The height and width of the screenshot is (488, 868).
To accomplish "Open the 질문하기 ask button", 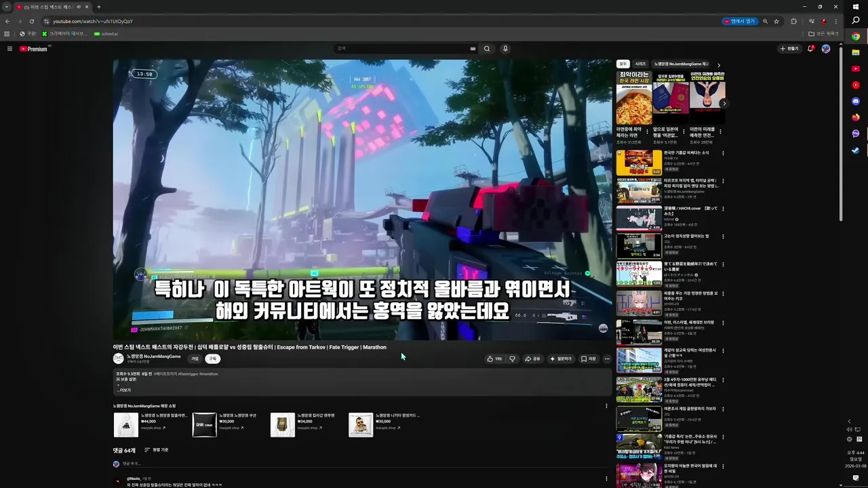I will pyautogui.click(x=561, y=359).
